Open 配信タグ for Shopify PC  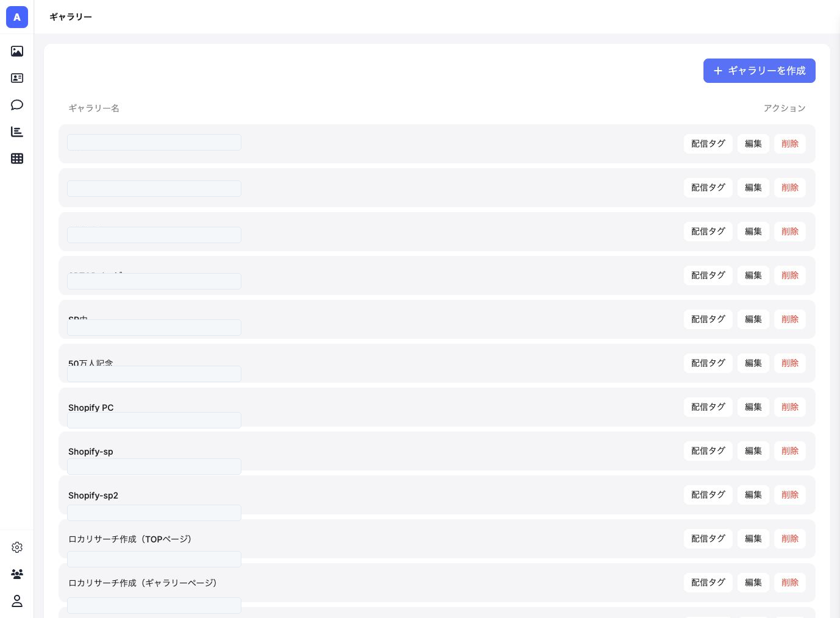click(x=708, y=407)
